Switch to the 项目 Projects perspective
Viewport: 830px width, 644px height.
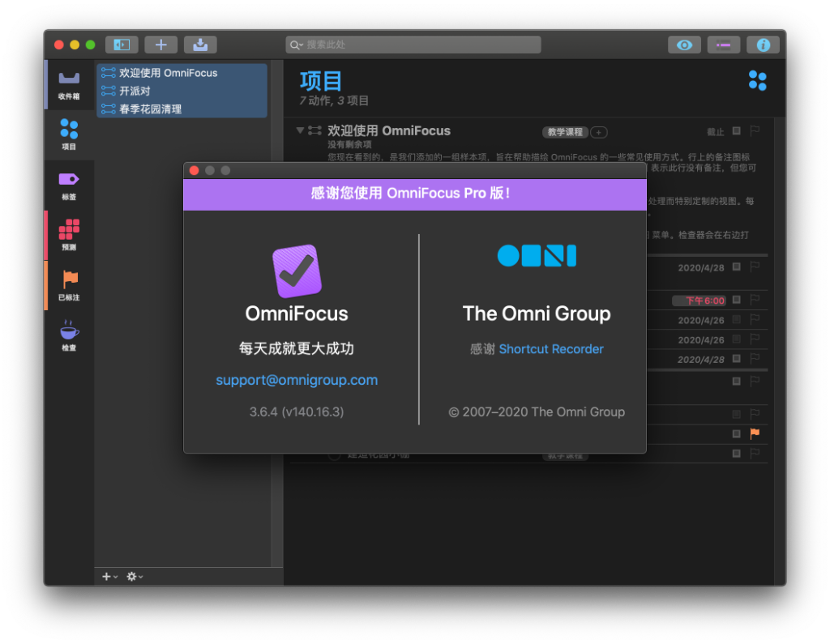pyautogui.click(x=70, y=134)
